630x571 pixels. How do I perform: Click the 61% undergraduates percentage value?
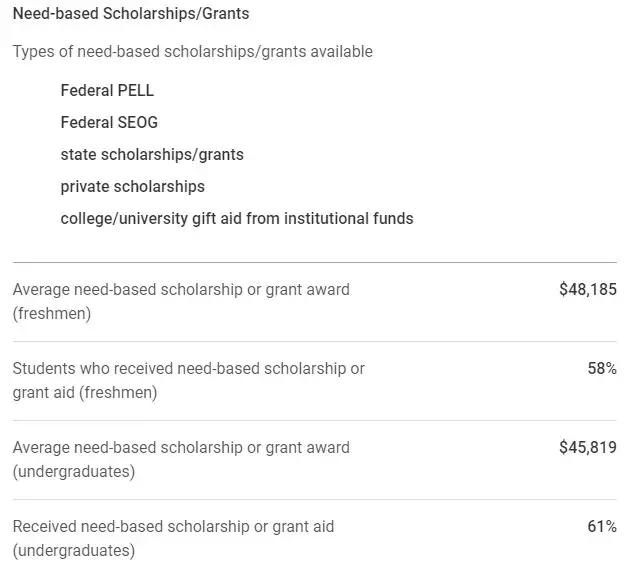click(x=602, y=526)
